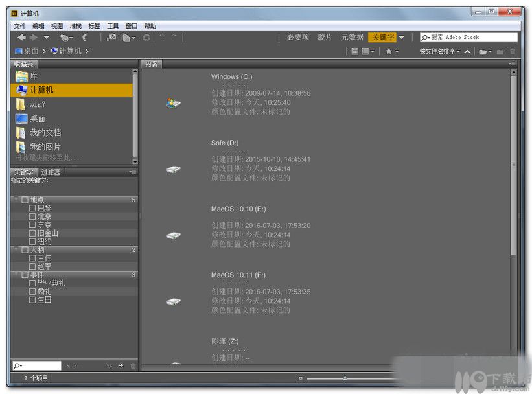
Task: Open the 窗口 menu
Action: (132, 26)
